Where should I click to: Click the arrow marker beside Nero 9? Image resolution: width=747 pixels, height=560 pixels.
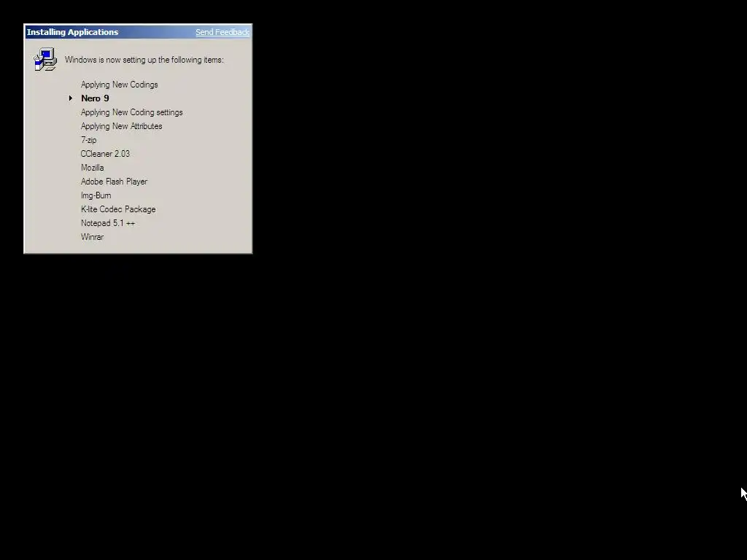pos(71,98)
